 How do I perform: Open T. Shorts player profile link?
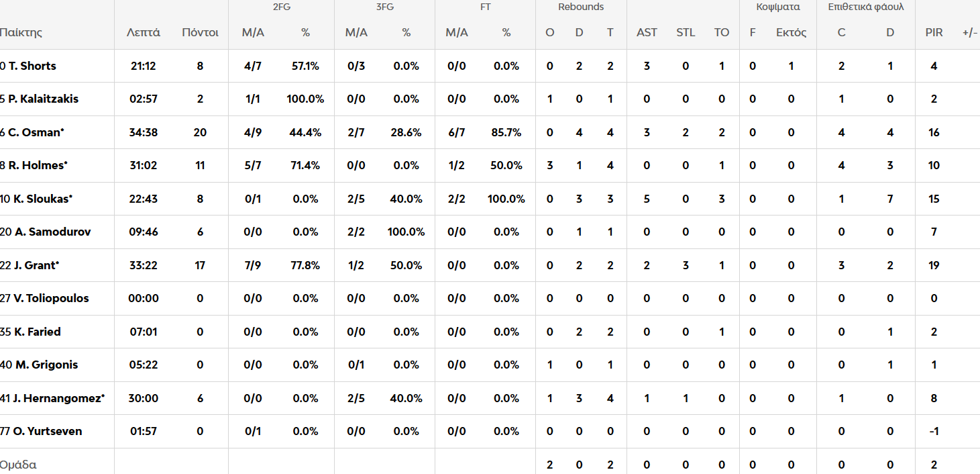pyautogui.click(x=32, y=66)
